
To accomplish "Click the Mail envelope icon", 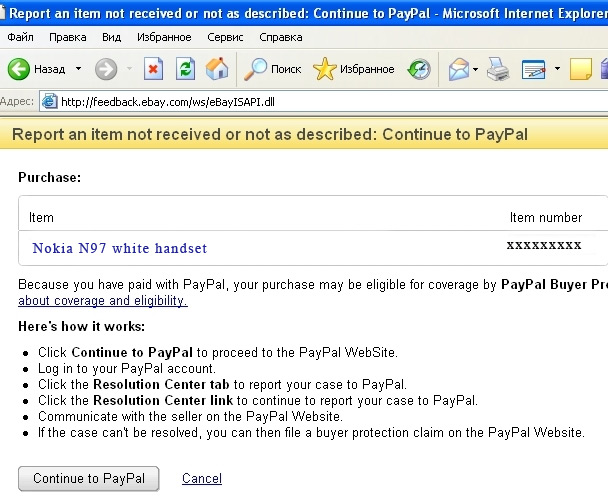I will [458, 69].
